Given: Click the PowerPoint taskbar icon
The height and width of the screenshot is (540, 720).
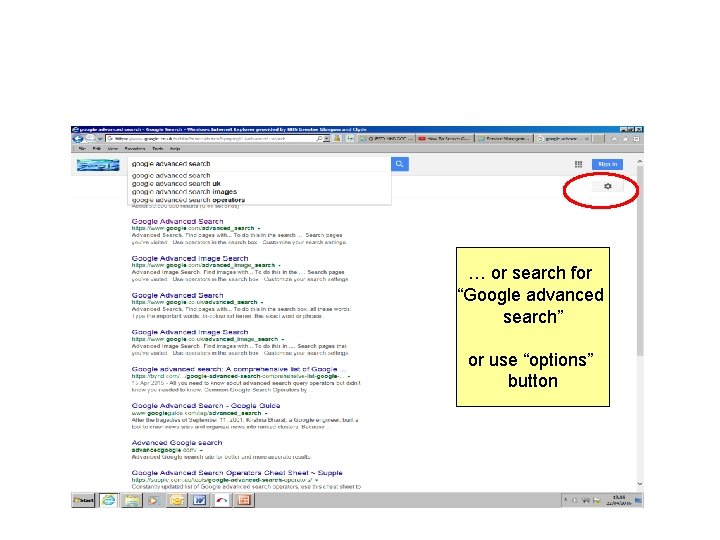Looking at the screenshot, I should coord(244,500).
